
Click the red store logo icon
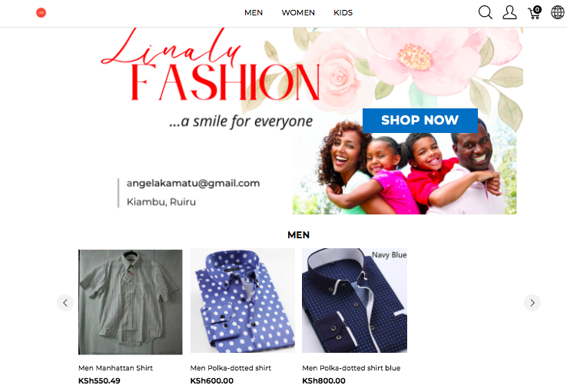(x=41, y=12)
